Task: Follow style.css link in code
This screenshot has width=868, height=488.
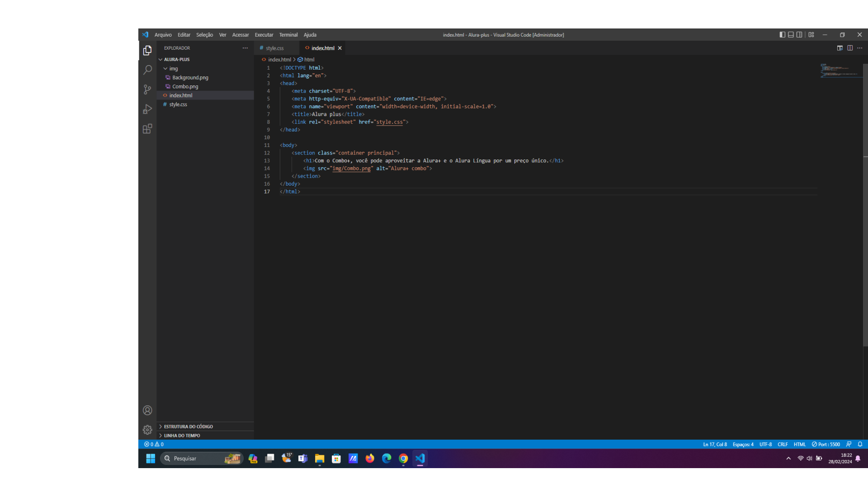Action: click(389, 122)
